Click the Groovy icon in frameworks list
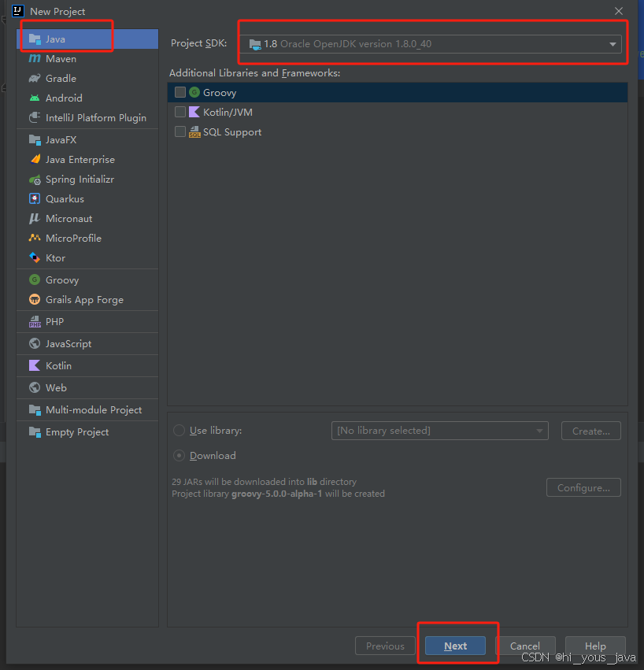This screenshot has width=644, height=670. pos(194,92)
